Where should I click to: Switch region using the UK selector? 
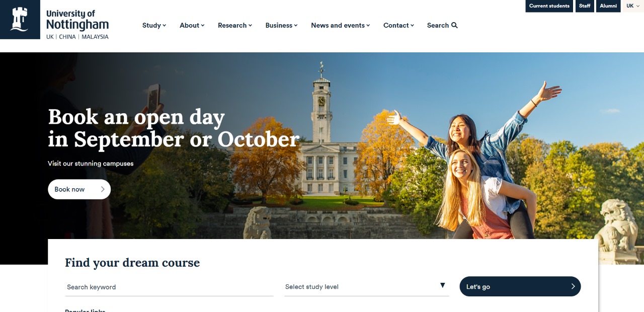pos(633,6)
